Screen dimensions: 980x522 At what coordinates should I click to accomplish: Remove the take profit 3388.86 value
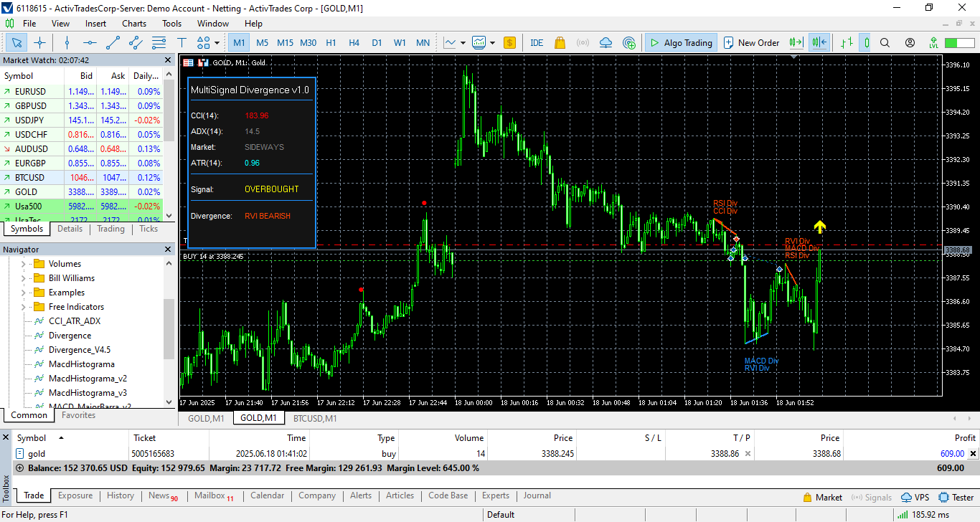pos(748,454)
